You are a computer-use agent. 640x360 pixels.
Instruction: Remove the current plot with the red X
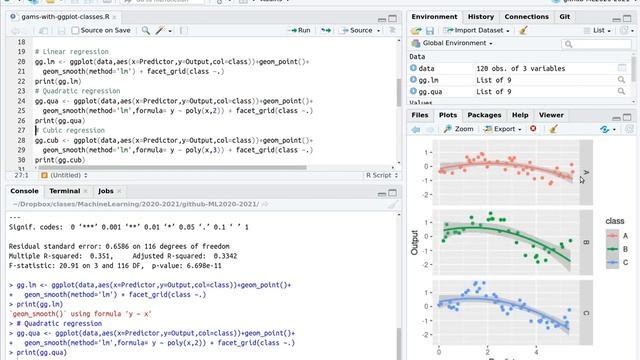click(533, 129)
